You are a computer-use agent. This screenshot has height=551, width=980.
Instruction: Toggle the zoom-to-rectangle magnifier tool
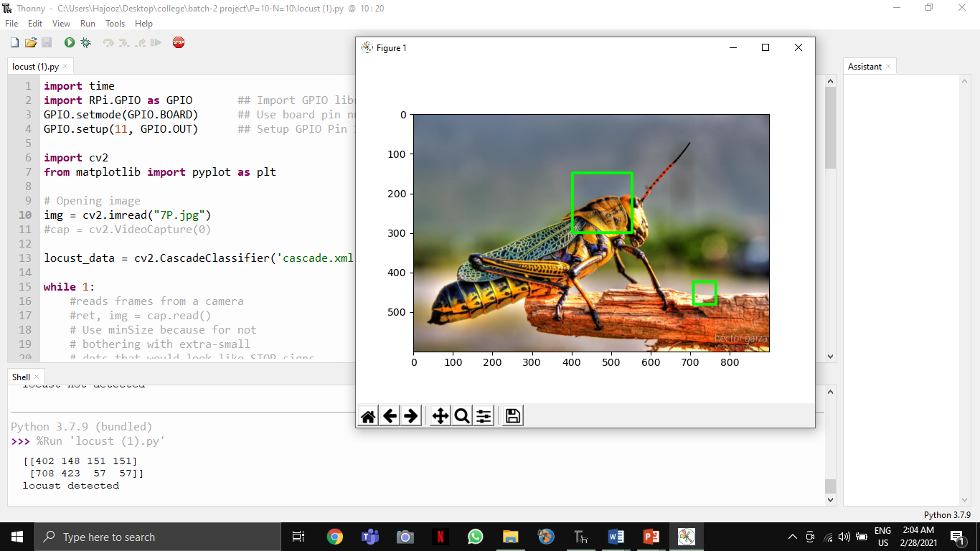click(460, 415)
